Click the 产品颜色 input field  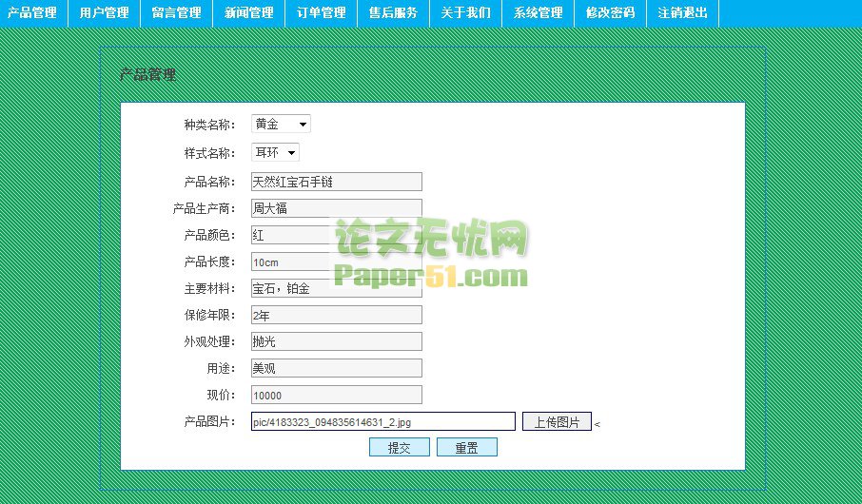tap(337, 235)
